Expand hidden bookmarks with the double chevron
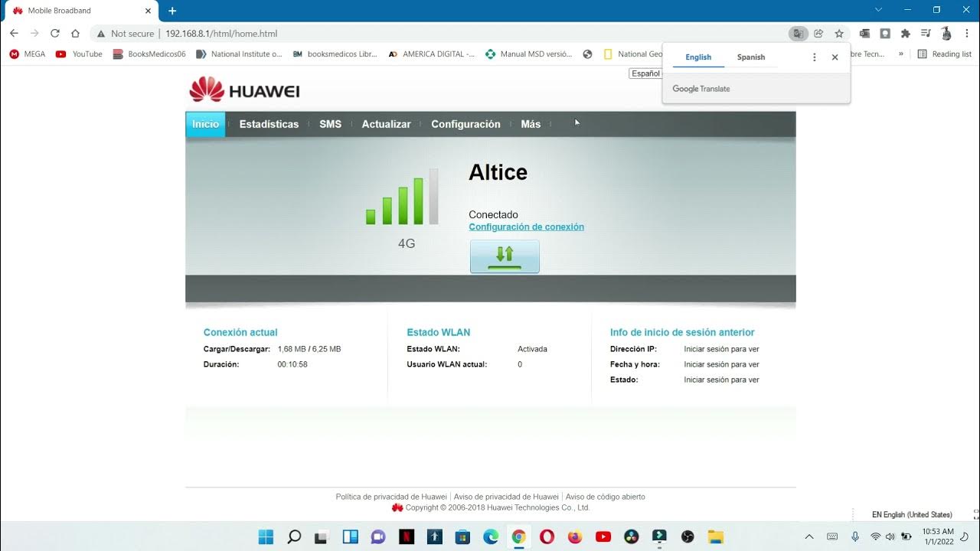Screen dimensions: 980x551 coord(901,54)
